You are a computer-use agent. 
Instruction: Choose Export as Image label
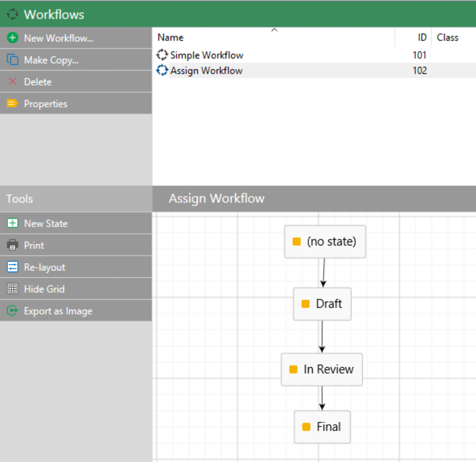click(x=58, y=311)
